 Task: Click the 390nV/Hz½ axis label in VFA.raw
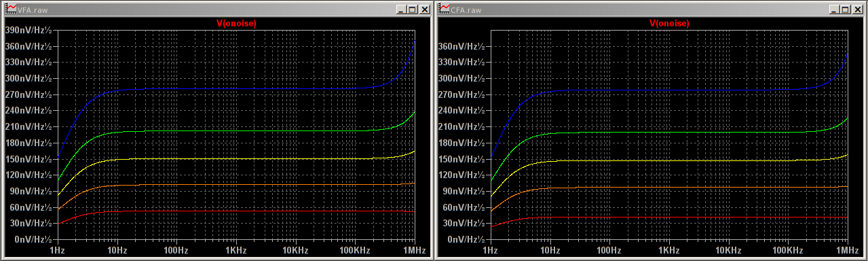pyautogui.click(x=28, y=30)
